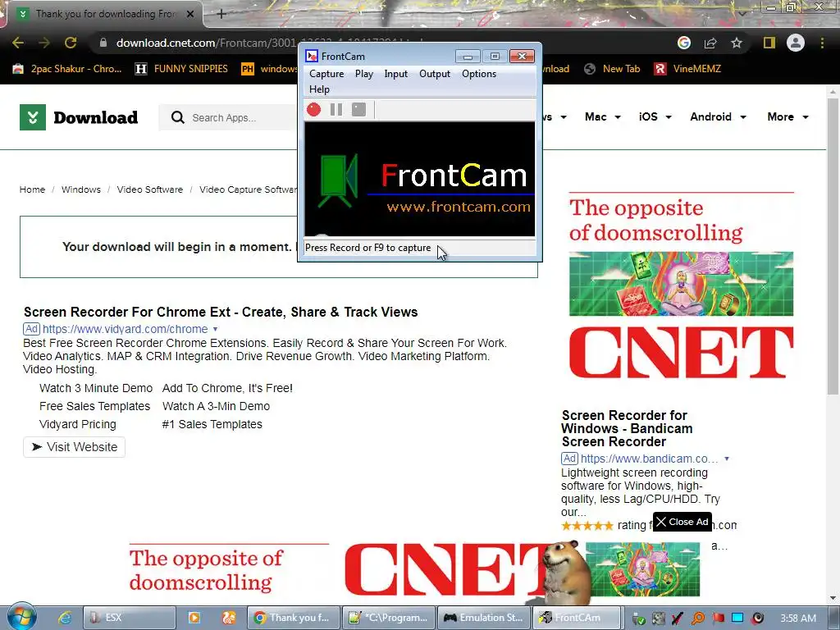Click the Pause button in FrontCam toolbar
This screenshot has height=630, width=840.
[x=336, y=109]
